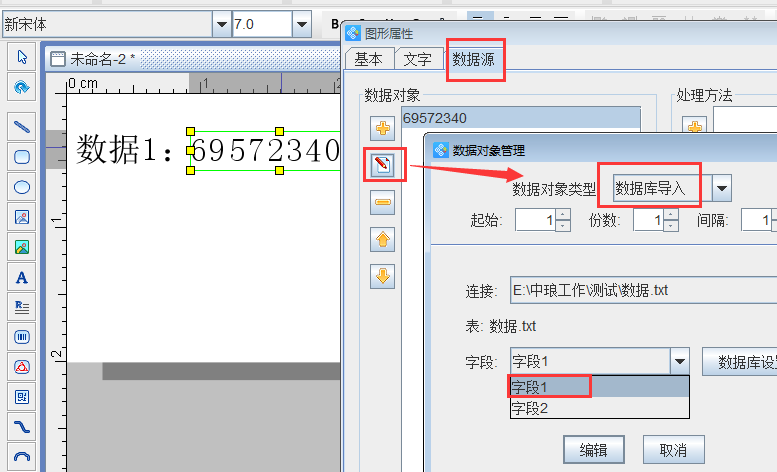Select the text 'A' tool
The width and height of the screenshot is (777, 472).
(x=21, y=277)
